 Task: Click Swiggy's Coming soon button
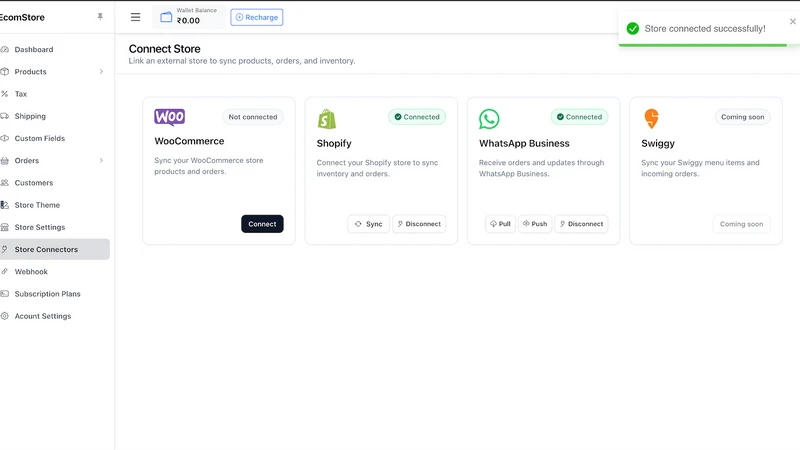(741, 224)
